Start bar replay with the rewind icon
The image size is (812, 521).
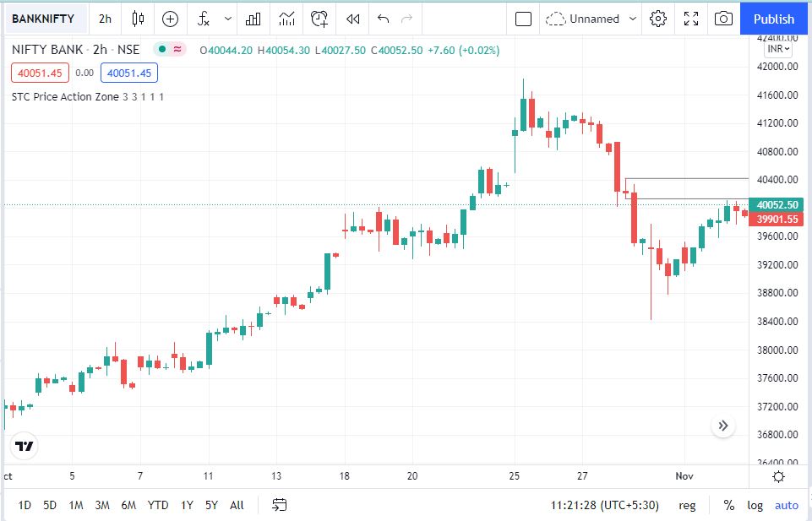pyautogui.click(x=353, y=19)
